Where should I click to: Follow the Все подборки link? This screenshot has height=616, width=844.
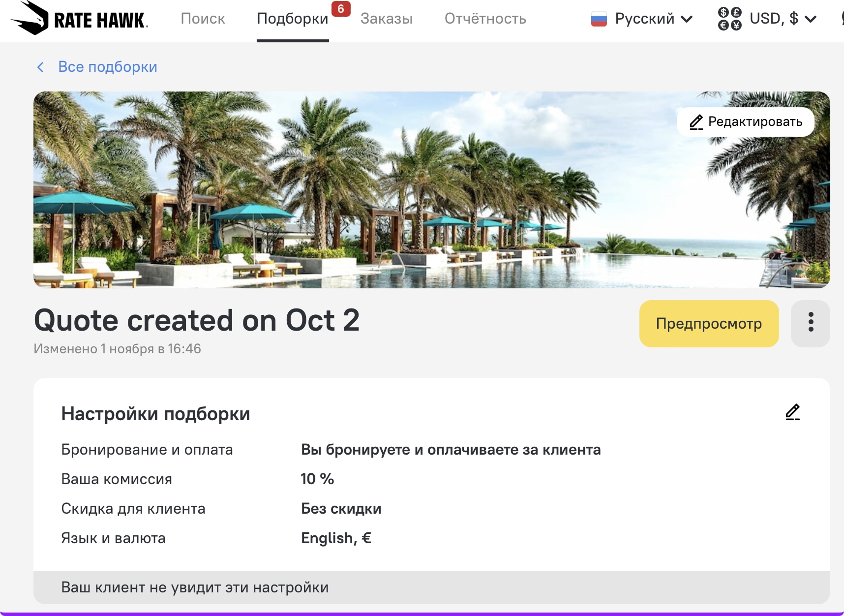click(107, 67)
